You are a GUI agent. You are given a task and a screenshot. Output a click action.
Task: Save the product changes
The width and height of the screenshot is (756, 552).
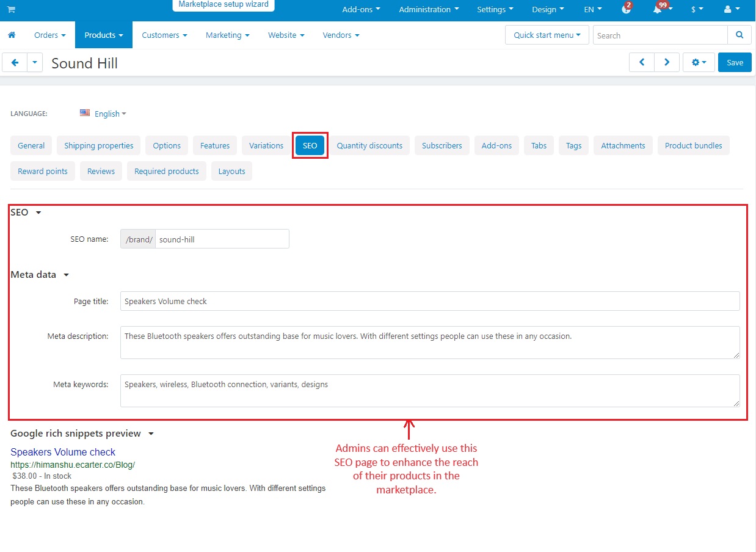click(735, 62)
